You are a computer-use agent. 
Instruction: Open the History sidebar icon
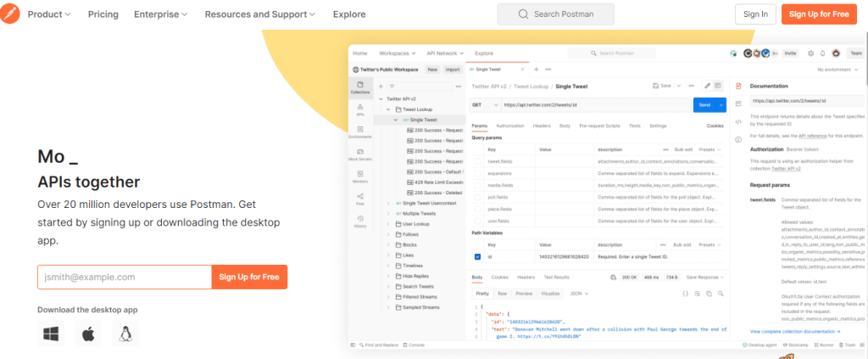pos(360,222)
